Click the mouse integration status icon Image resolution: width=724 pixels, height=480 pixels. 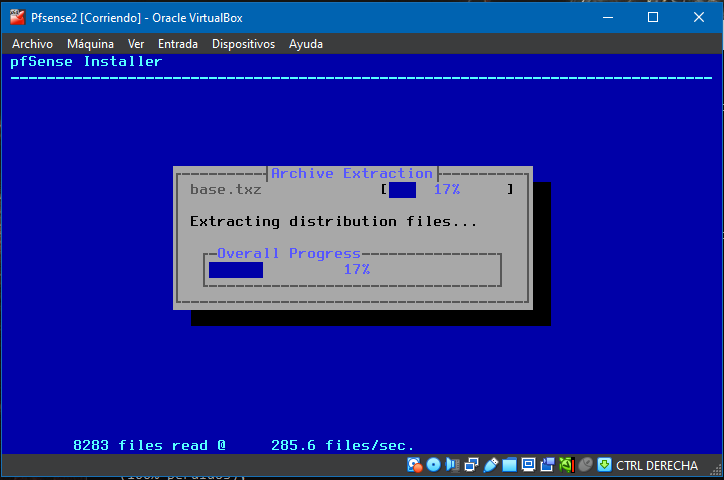585,465
